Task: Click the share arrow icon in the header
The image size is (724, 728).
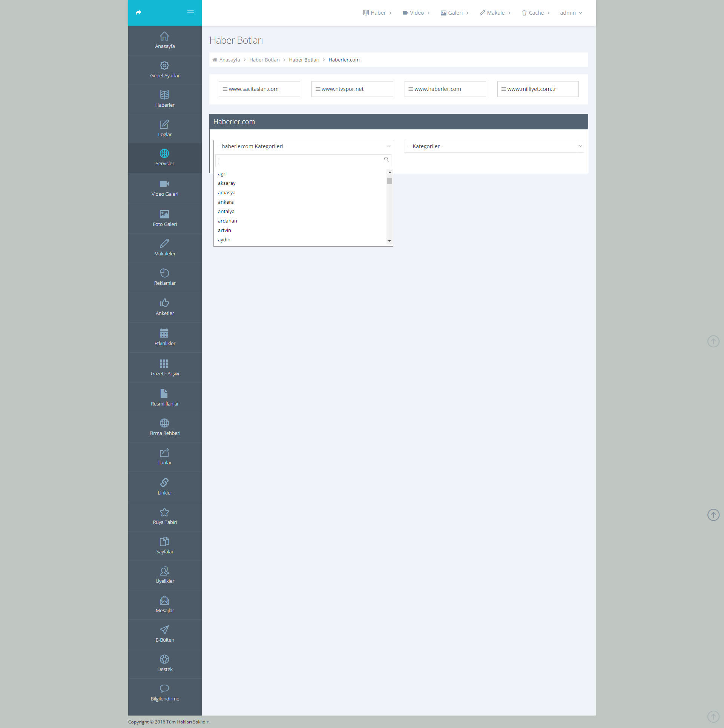Action: coord(138,13)
